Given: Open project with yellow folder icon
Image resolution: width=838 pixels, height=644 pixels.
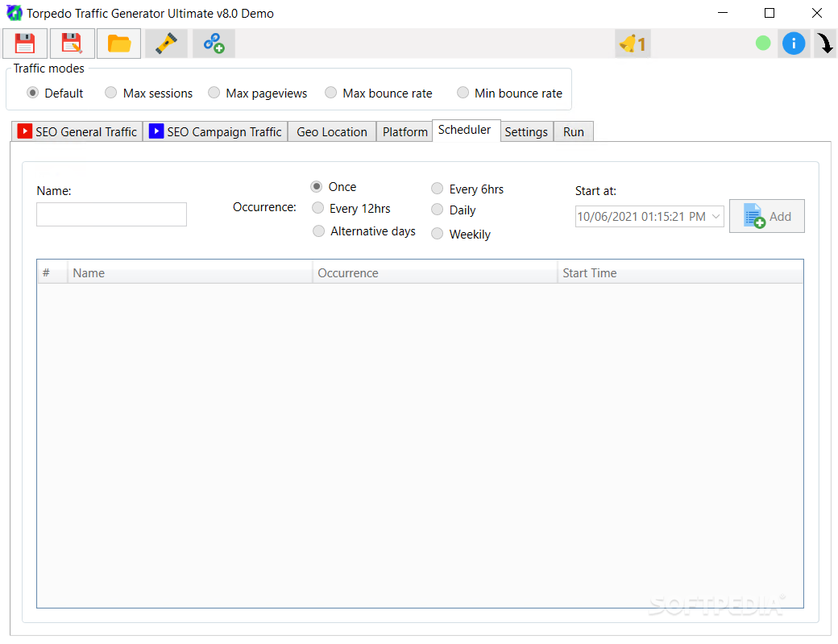Looking at the screenshot, I should 119,44.
